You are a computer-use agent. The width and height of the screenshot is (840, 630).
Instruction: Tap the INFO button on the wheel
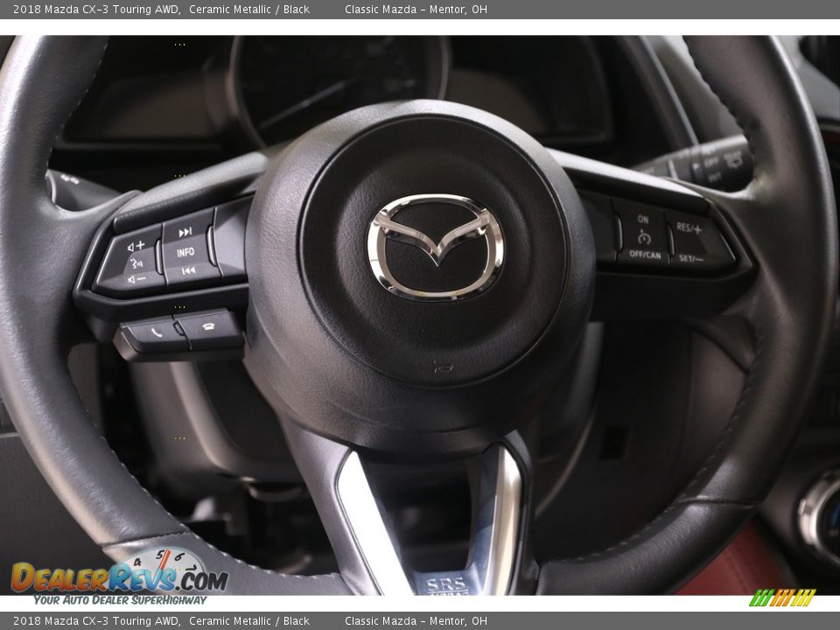[185, 252]
